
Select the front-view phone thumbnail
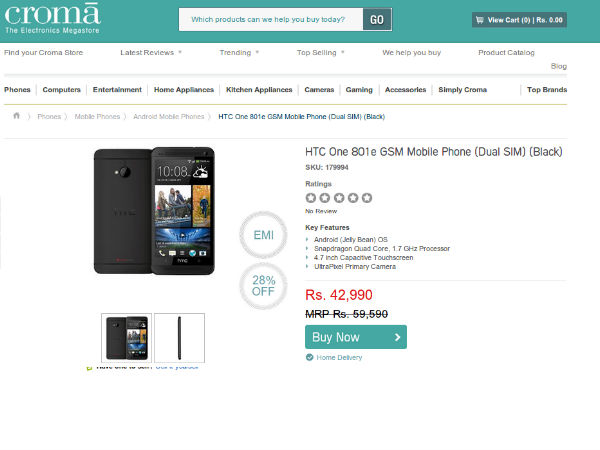click(126, 337)
